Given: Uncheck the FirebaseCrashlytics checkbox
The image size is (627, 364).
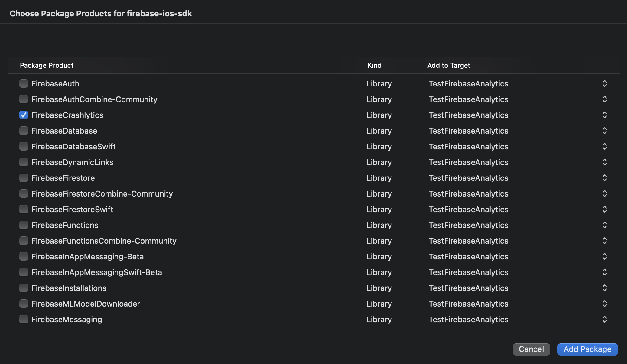Looking at the screenshot, I should [24, 115].
